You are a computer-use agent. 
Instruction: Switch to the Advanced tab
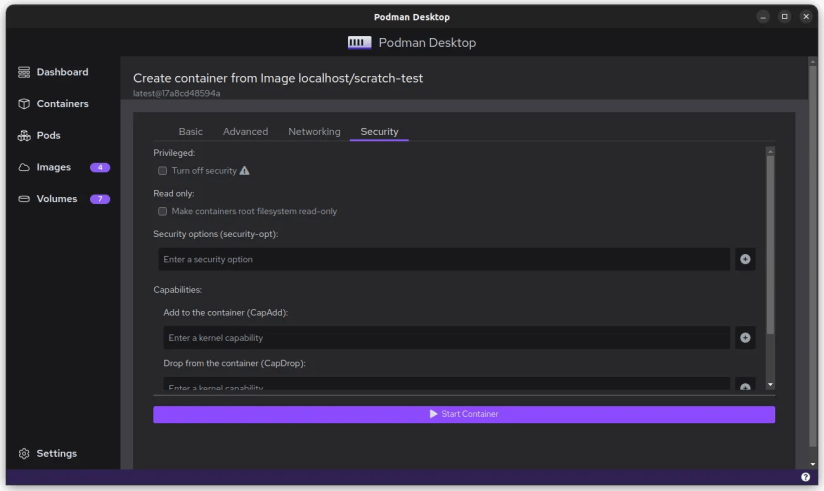[x=245, y=131]
